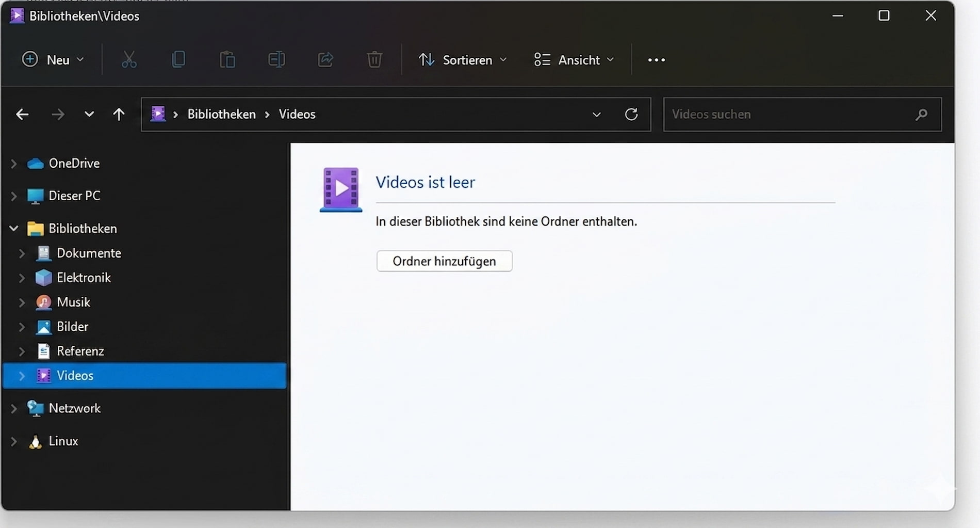Click breadcrumb chevron after Bibliotheken
The width and height of the screenshot is (980, 528).
267,114
